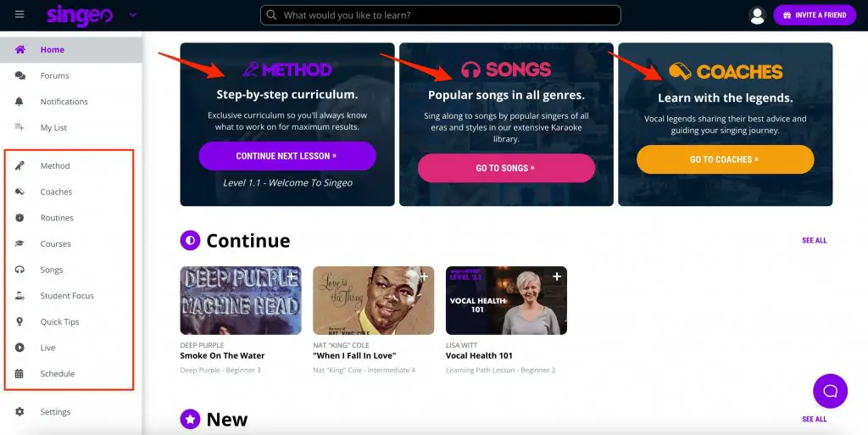Image resolution: width=868 pixels, height=435 pixels.
Task: Click the Songs headphones sidebar icon
Action: [x=19, y=270]
